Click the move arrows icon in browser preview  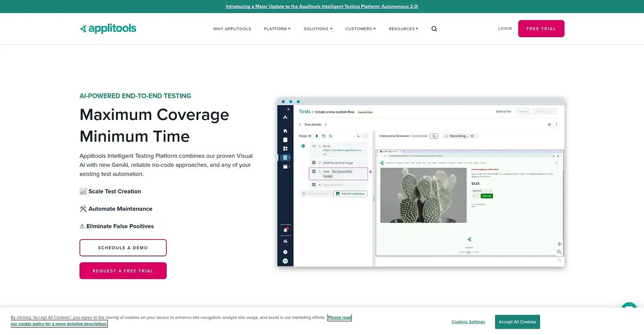pyautogui.click(x=559, y=244)
